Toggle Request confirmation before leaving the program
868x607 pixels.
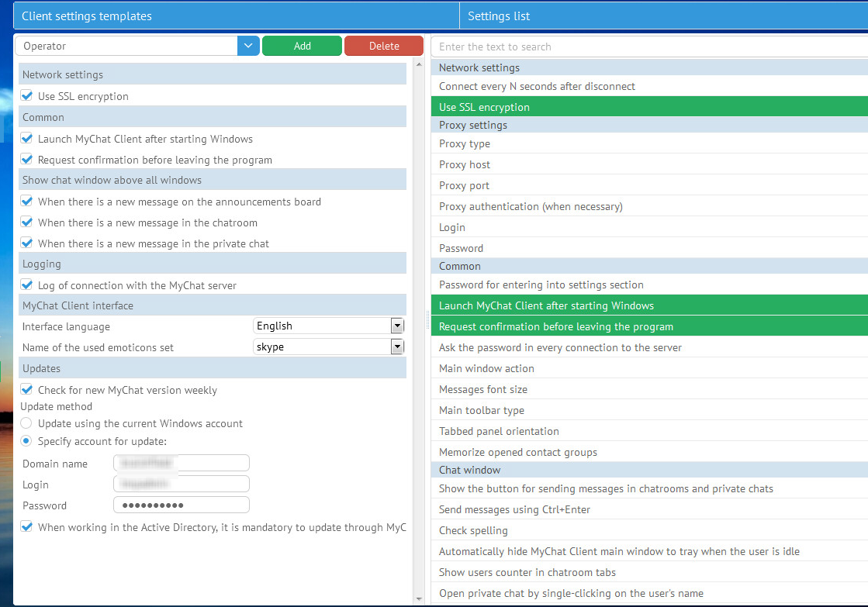coord(27,160)
